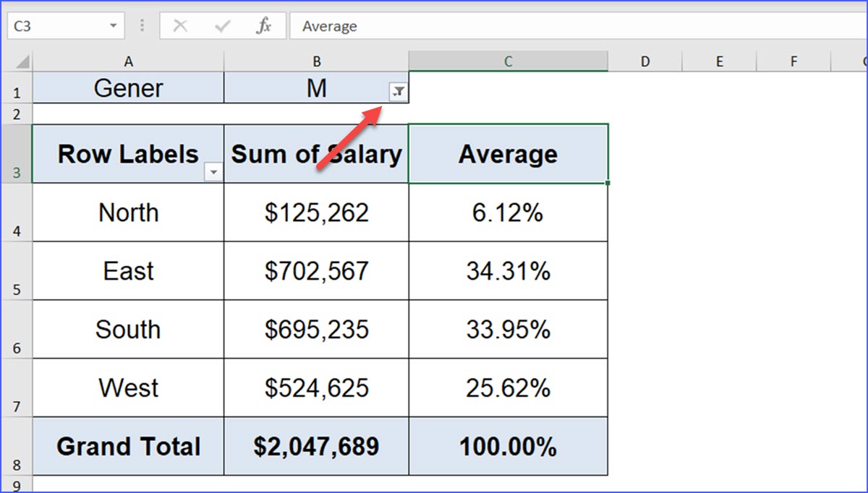Click the Enter checkmark in formula bar

click(222, 26)
